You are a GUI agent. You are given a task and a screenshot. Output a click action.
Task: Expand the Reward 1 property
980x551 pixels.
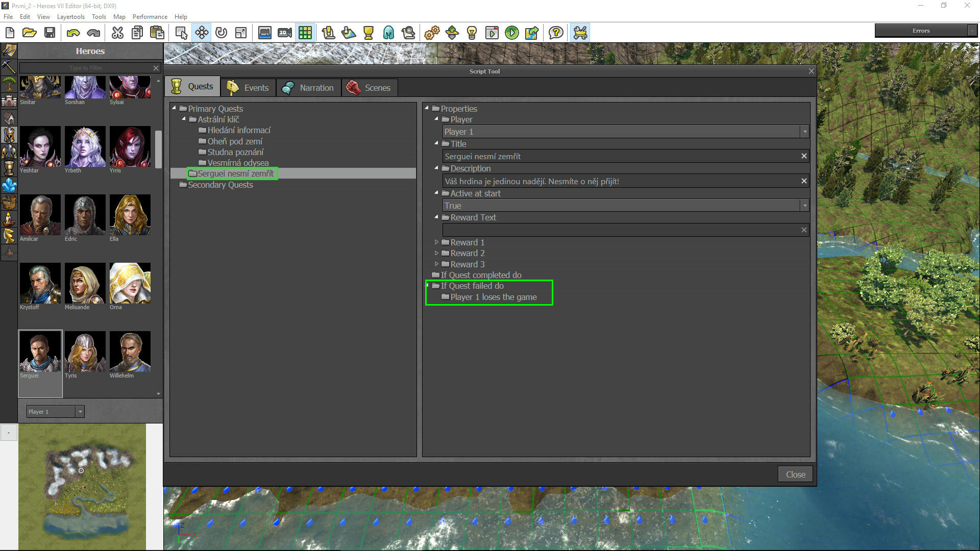[436, 242]
